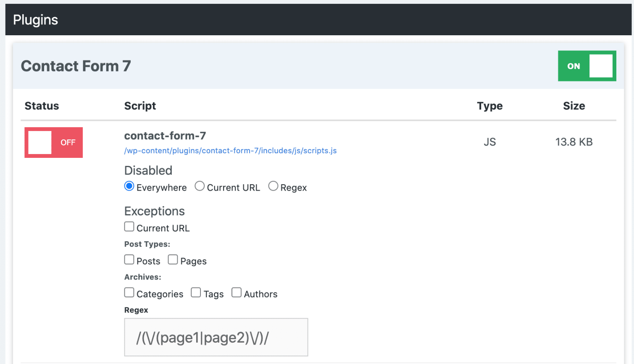The image size is (634, 364).
Task: Check the Authors checkbox
Action: click(x=237, y=292)
